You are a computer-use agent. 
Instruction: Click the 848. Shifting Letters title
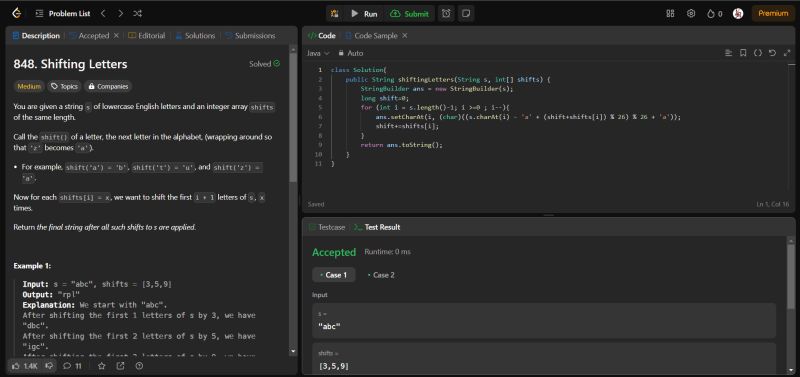coord(70,64)
